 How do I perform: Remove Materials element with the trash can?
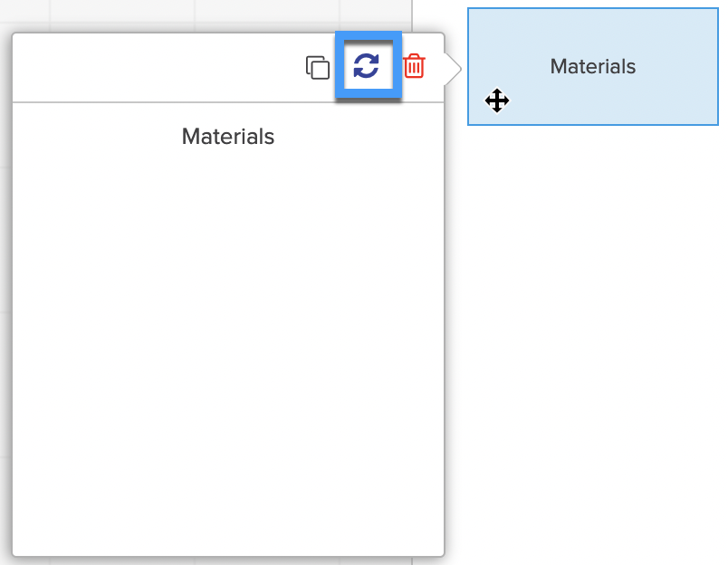coord(414,66)
